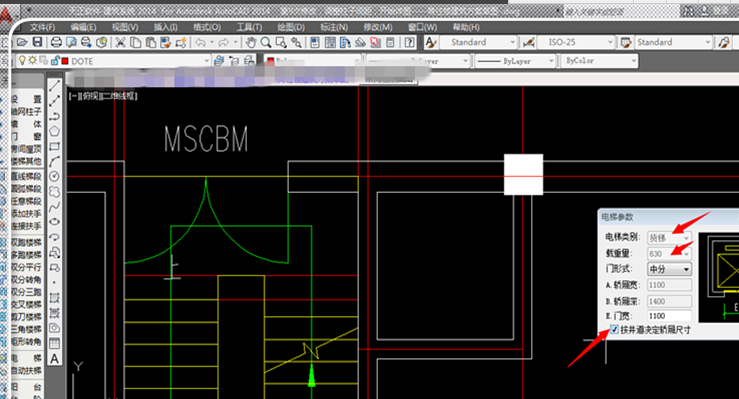739x399 pixels.
Task: Click the 双跑楼梯 command in sidebar
Action: [26, 243]
